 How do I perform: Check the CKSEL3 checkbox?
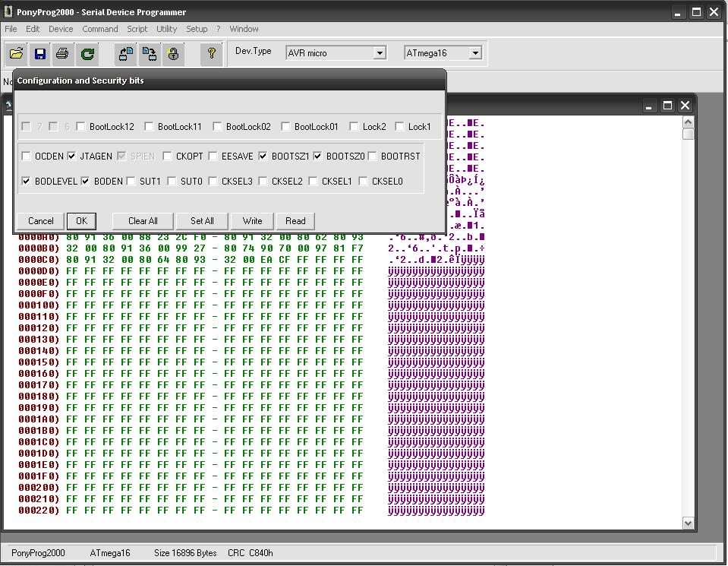[x=213, y=182]
